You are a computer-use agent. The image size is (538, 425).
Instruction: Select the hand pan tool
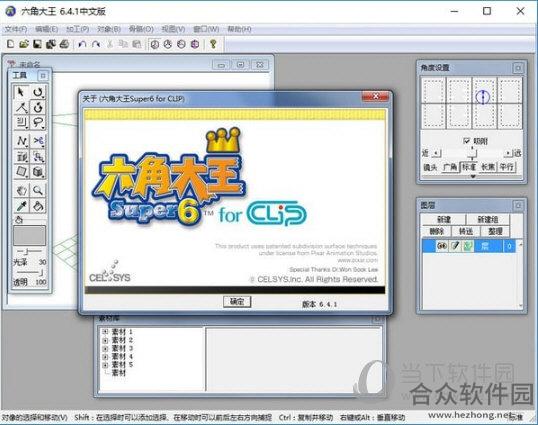(x=22, y=190)
